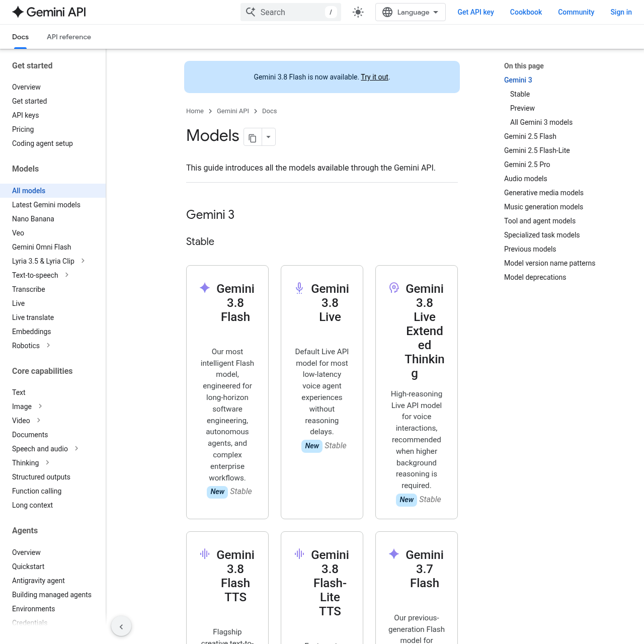This screenshot has height=644, width=644.
Task: Expand the Lyria 3.5 & Lyria Clip section
Action: point(83,261)
